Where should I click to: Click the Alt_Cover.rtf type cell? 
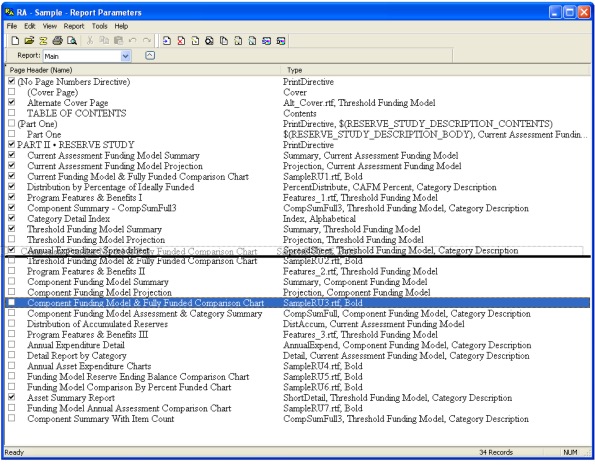(x=359, y=103)
